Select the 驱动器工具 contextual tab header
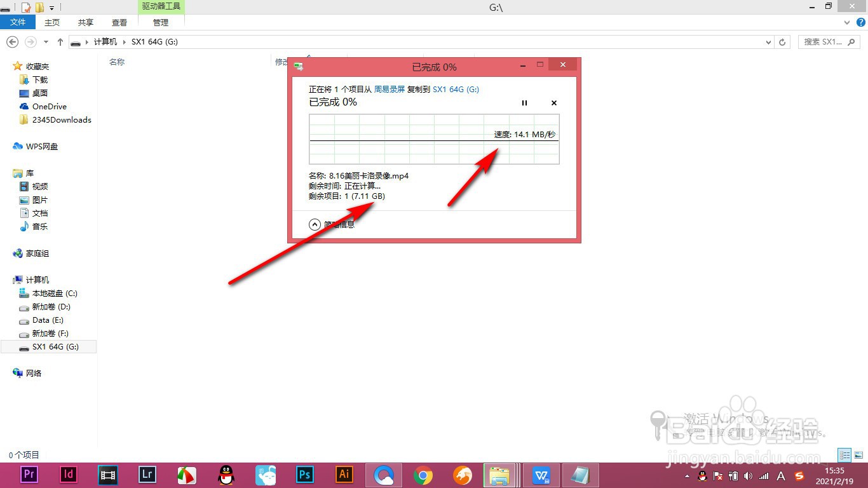The image size is (868, 488). pos(161,6)
